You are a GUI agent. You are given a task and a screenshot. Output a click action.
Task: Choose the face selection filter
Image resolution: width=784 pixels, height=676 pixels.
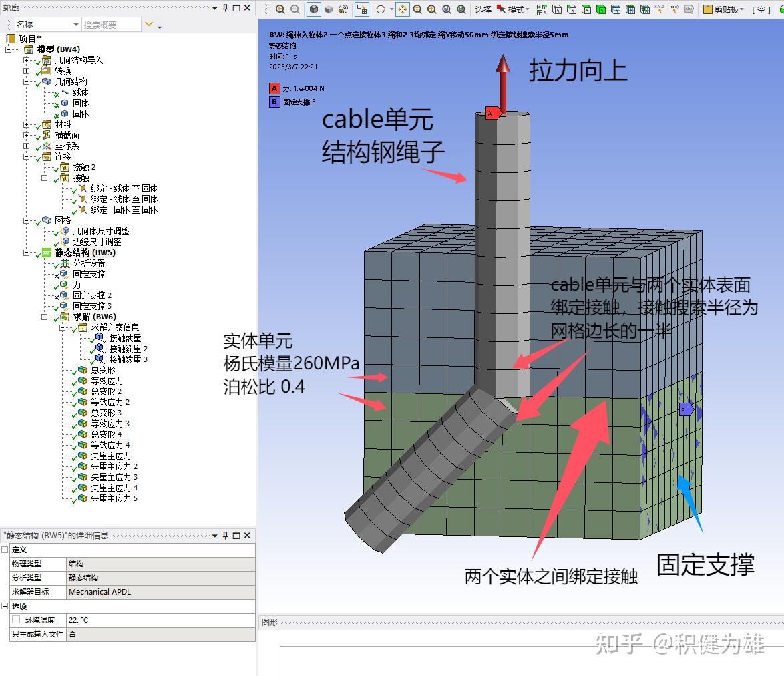[586, 9]
